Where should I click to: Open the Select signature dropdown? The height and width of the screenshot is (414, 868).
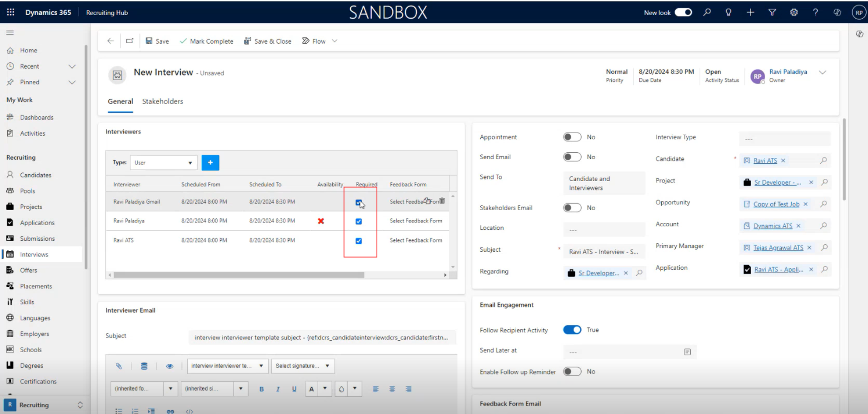(x=303, y=366)
